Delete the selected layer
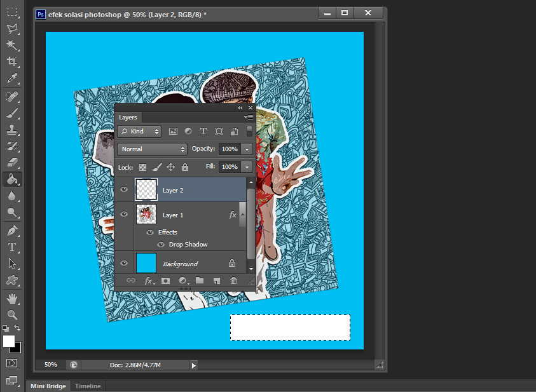The image size is (536, 392). tap(233, 281)
